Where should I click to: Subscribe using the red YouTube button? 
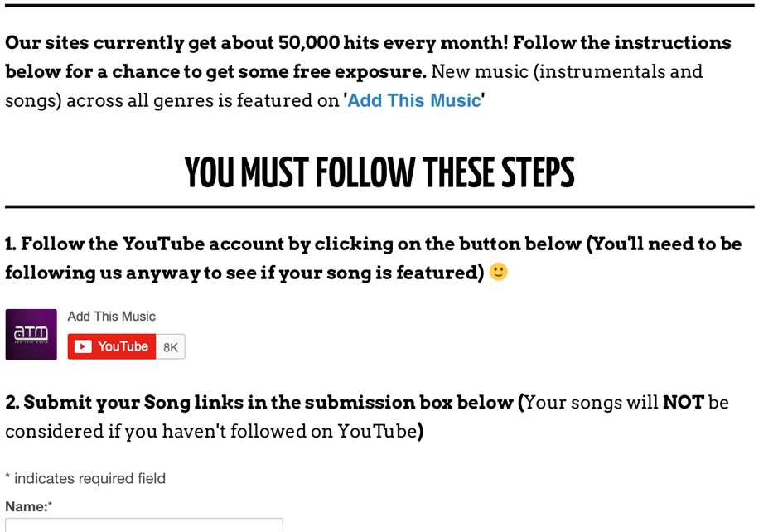click(112, 346)
